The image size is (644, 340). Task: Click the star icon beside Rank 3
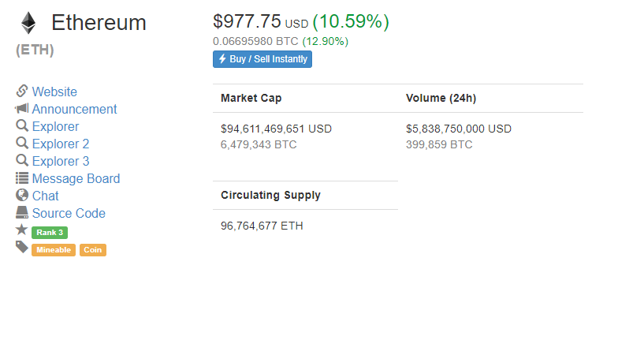click(22, 230)
